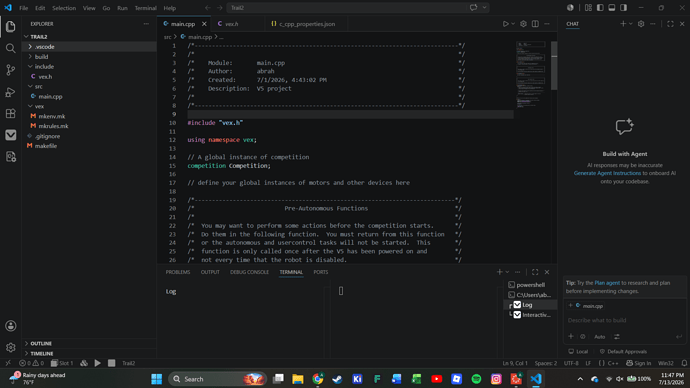Screen dimensions: 690x388
Task: Open the new terminal dropdown arrow
Action: pos(507,272)
